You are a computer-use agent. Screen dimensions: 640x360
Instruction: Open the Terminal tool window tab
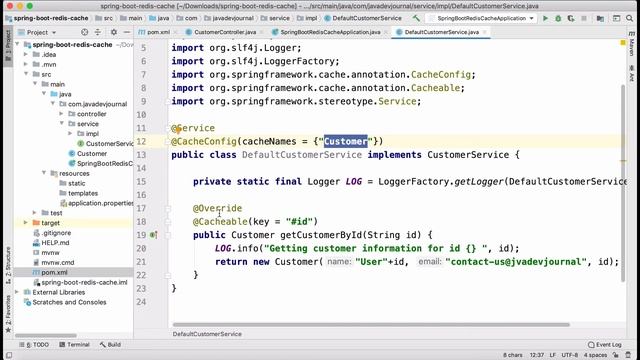click(74, 344)
